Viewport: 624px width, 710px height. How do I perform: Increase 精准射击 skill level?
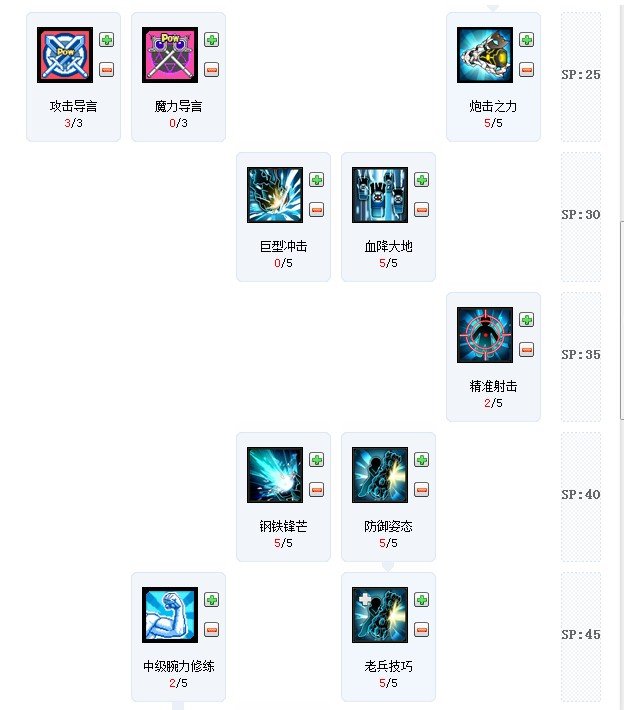click(x=527, y=320)
